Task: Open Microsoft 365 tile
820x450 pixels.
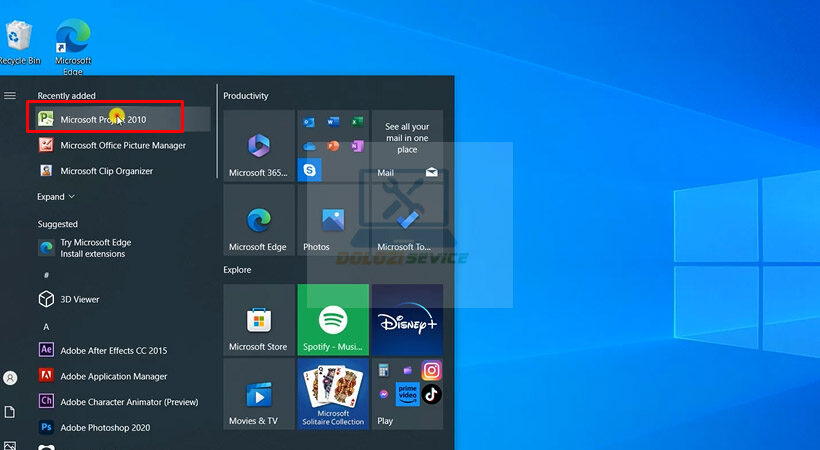Action: (x=258, y=146)
